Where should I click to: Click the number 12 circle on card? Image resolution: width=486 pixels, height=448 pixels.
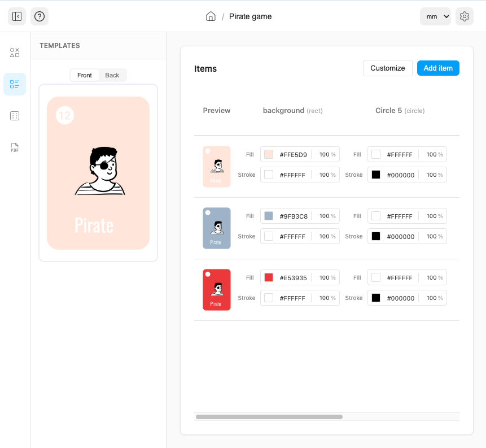[65, 115]
